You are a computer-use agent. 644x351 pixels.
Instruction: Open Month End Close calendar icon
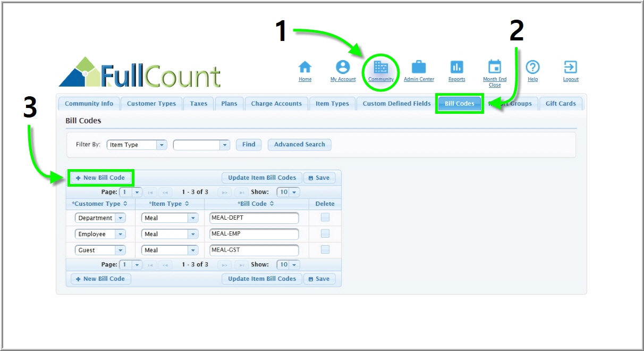click(494, 67)
